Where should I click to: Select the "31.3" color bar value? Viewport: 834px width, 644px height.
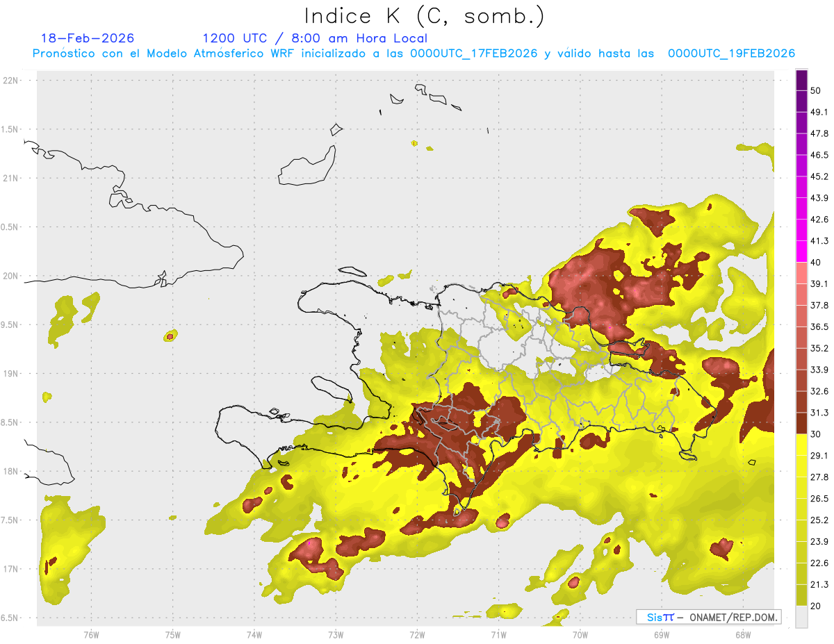pyautogui.click(x=819, y=413)
